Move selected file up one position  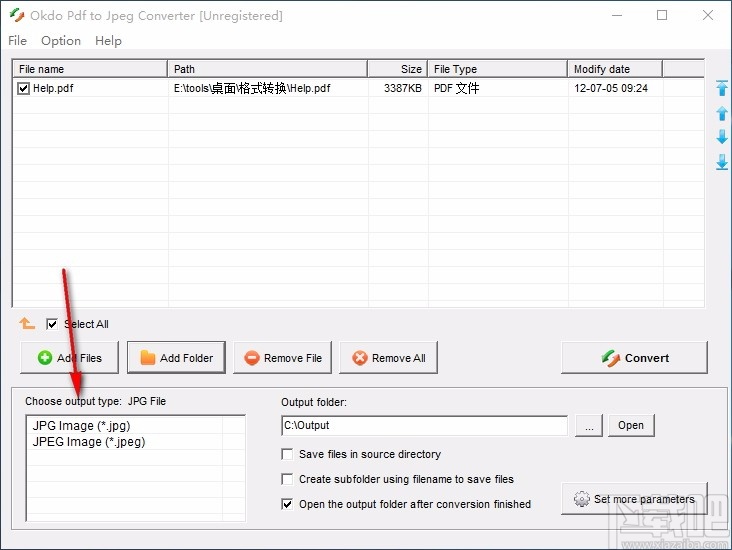(x=722, y=113)
